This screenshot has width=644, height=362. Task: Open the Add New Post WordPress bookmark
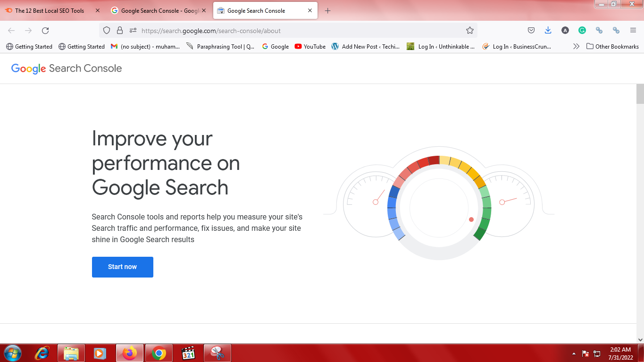click(366, 47)
